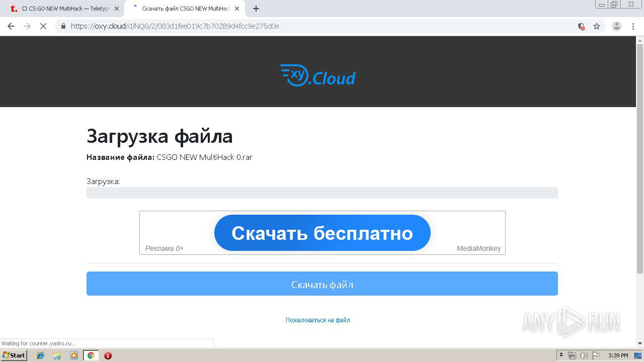
Task: Click the network tray icon
Action: [x=572, y=355]
